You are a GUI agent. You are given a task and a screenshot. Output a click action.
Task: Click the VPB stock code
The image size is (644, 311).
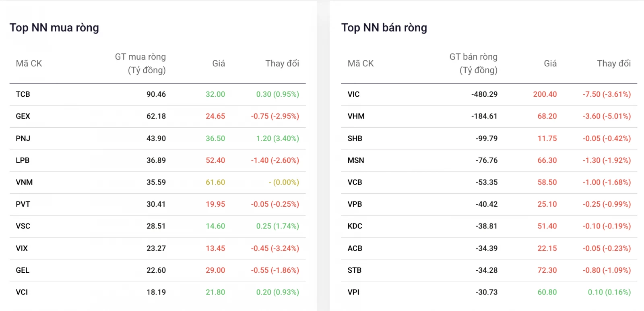click(x=355, y=204)
